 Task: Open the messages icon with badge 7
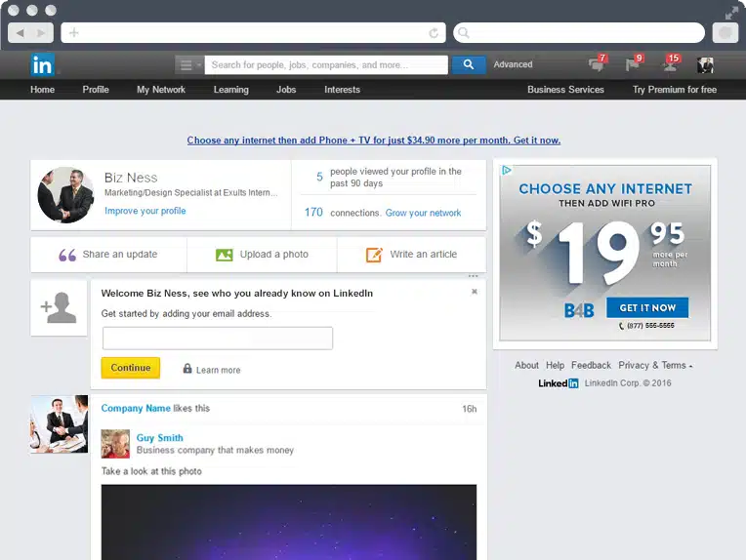point(597,63)
